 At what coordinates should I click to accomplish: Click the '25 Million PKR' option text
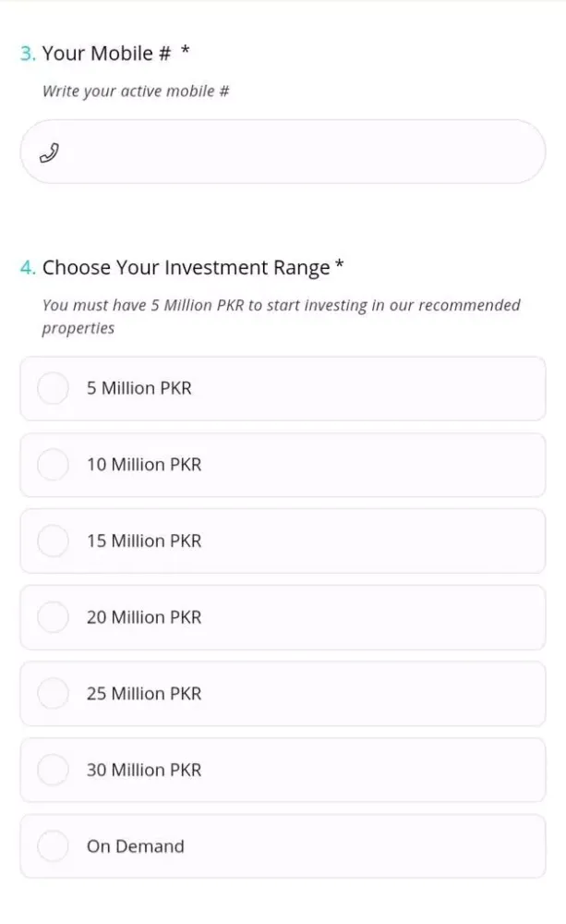[144, 694]
